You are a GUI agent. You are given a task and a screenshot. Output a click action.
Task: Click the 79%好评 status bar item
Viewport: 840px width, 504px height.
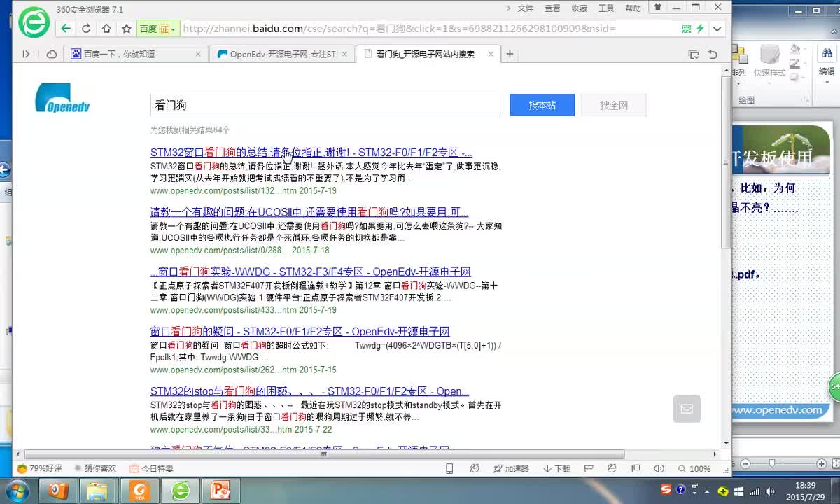[x=40, y=468]
